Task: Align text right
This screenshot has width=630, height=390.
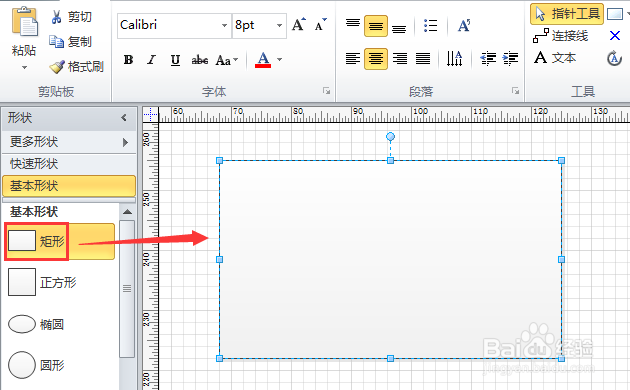Action: (x=400, y=59)
